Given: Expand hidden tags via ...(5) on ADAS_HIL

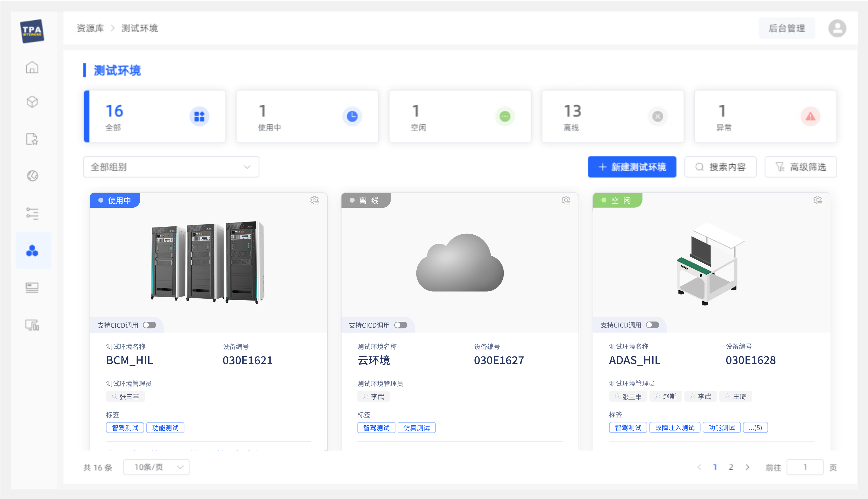Looking at the screenshot, I should [x=755, y=427].
